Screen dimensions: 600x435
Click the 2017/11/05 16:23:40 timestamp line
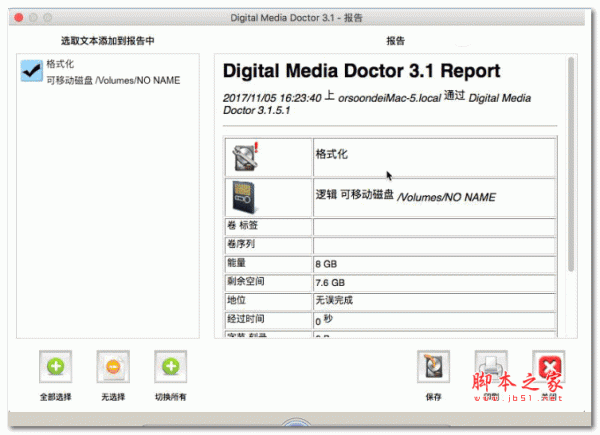377,103
